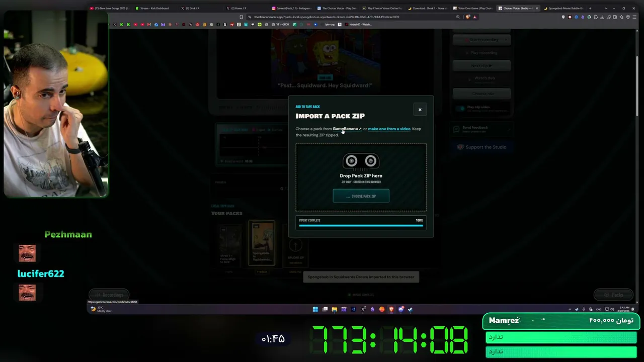
Task: Click the Support the Studio button
Action: pos(481,147)
